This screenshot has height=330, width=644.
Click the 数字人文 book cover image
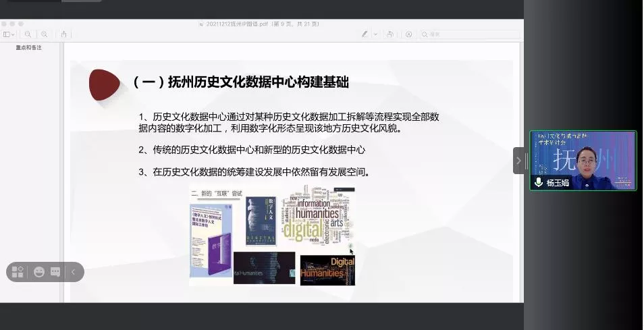(261, 221)
